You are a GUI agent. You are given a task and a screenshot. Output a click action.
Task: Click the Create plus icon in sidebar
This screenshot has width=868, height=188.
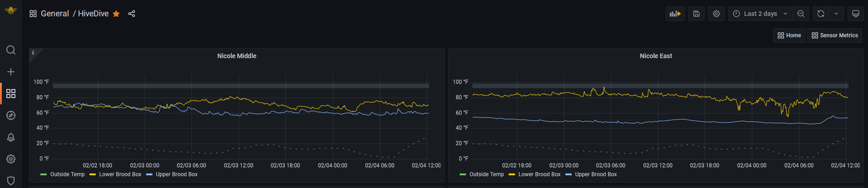11,72
